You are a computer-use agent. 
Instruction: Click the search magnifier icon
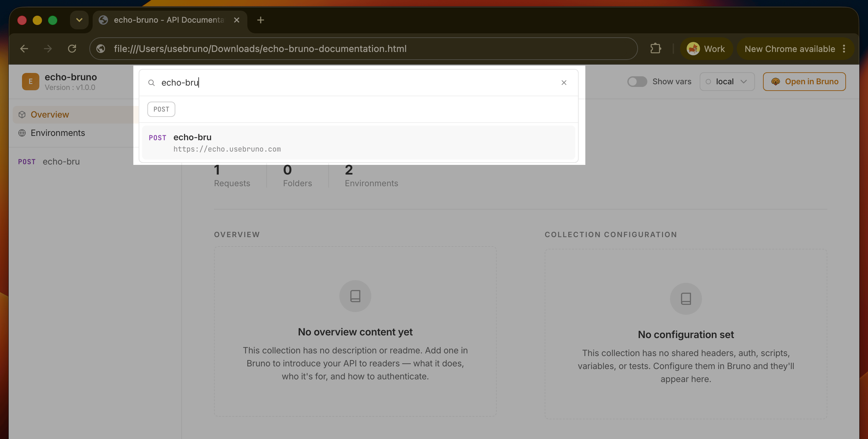click(152, 83)
